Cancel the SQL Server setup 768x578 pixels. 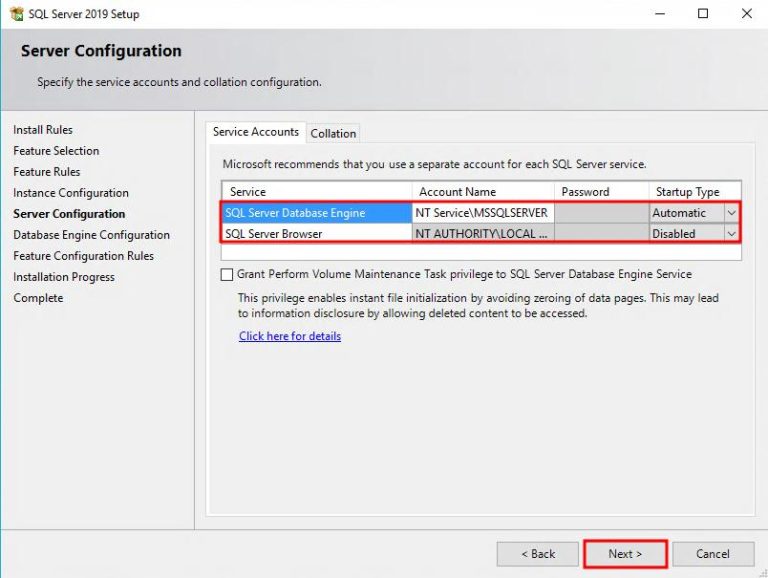(x=713, y=554)
